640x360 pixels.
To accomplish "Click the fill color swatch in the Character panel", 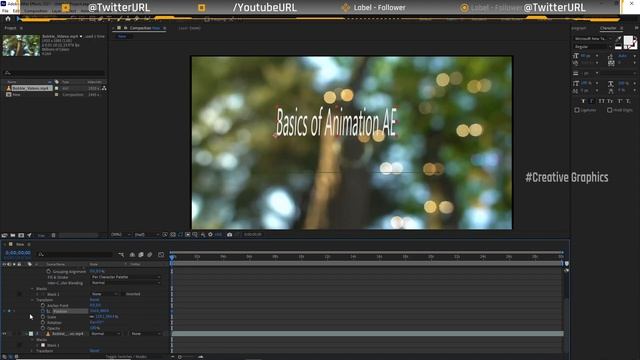I will (629, 40).
